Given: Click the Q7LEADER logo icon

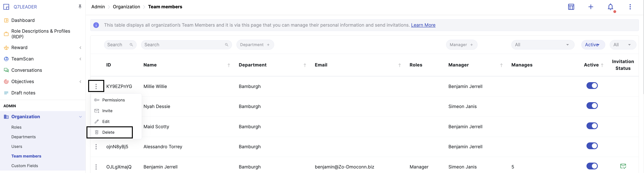Looking at the screenshot, I should pos(6,7).
